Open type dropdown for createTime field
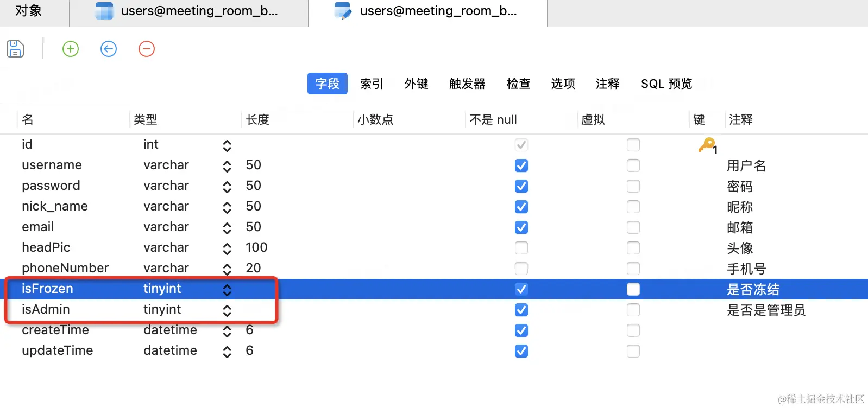Viewport: 868px width, 408px height. 227,331
